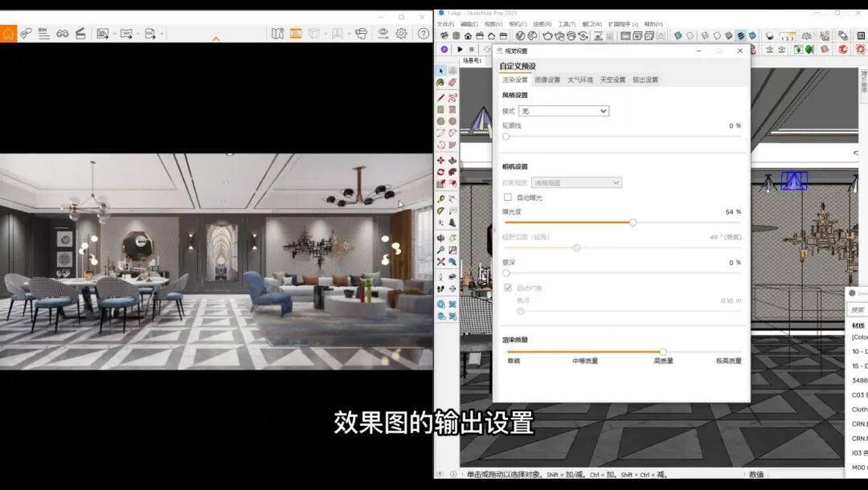868x490 pixels.
Task: Open the 视图(V) menu in SketchUp
Action: tap(493, 24)
